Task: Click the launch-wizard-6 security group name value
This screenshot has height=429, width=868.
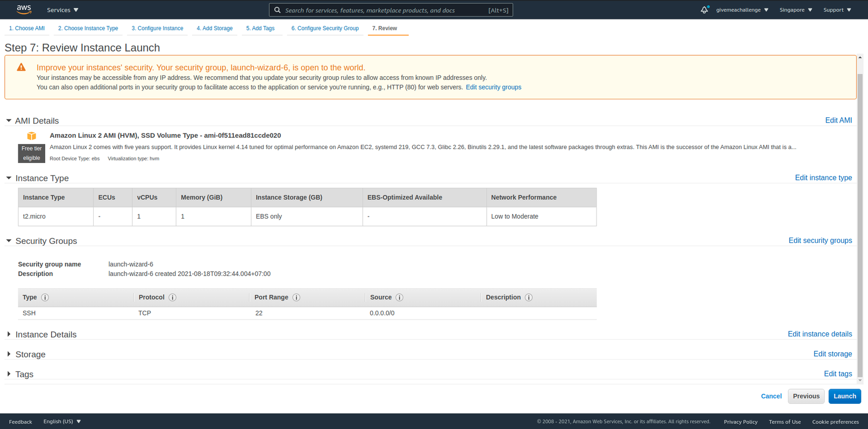Action: pos(131,264)
